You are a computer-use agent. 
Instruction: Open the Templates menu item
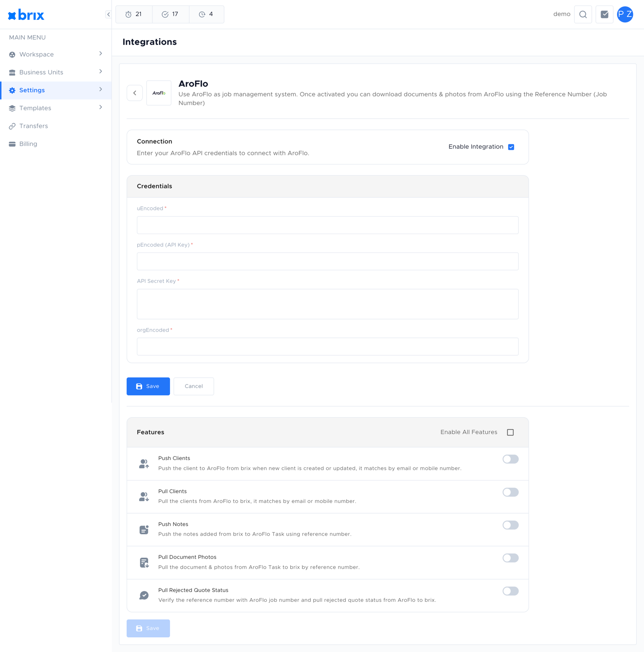(56, 108)
